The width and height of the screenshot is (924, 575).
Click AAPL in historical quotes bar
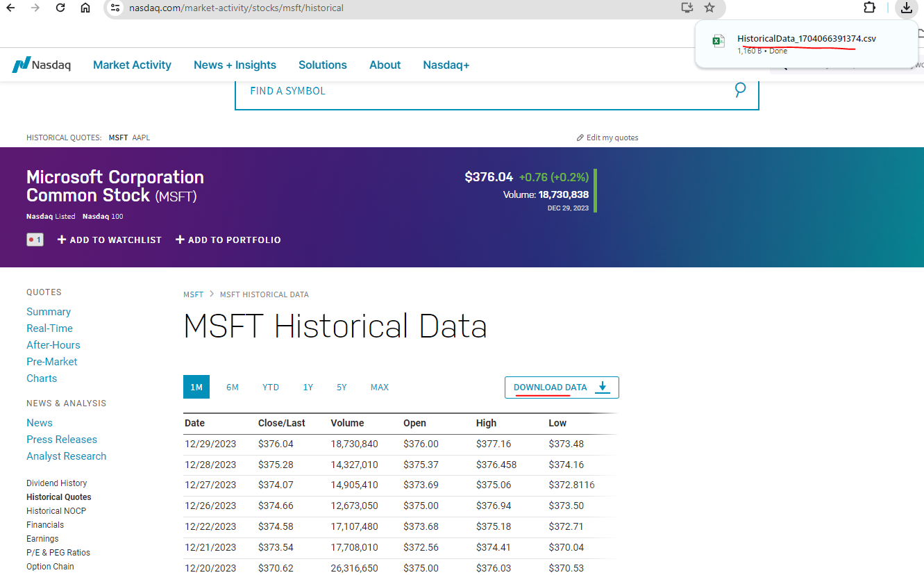click(141, 137)
